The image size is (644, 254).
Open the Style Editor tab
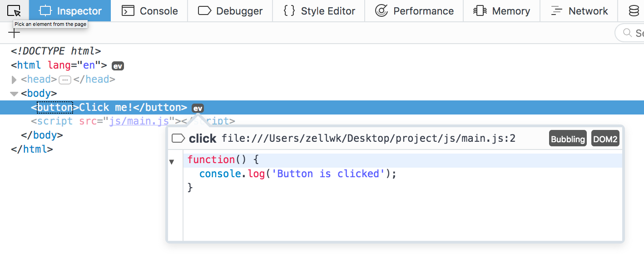tap(319, 11)
